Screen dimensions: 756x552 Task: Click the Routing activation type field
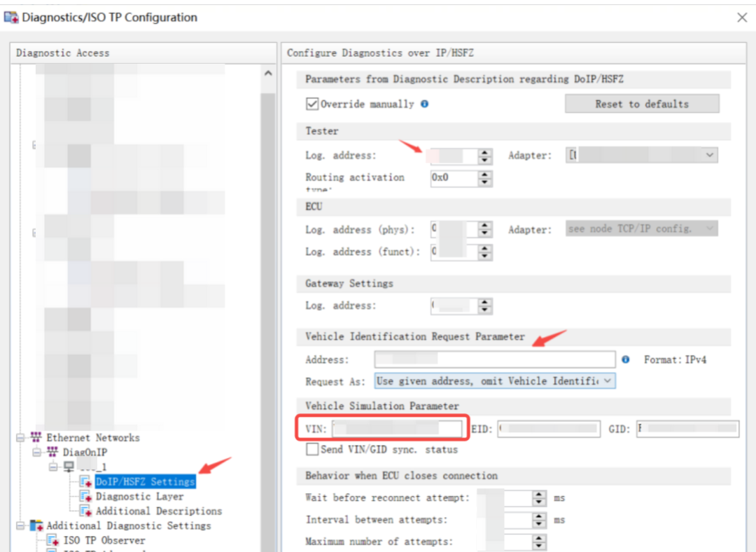point(454,178)
